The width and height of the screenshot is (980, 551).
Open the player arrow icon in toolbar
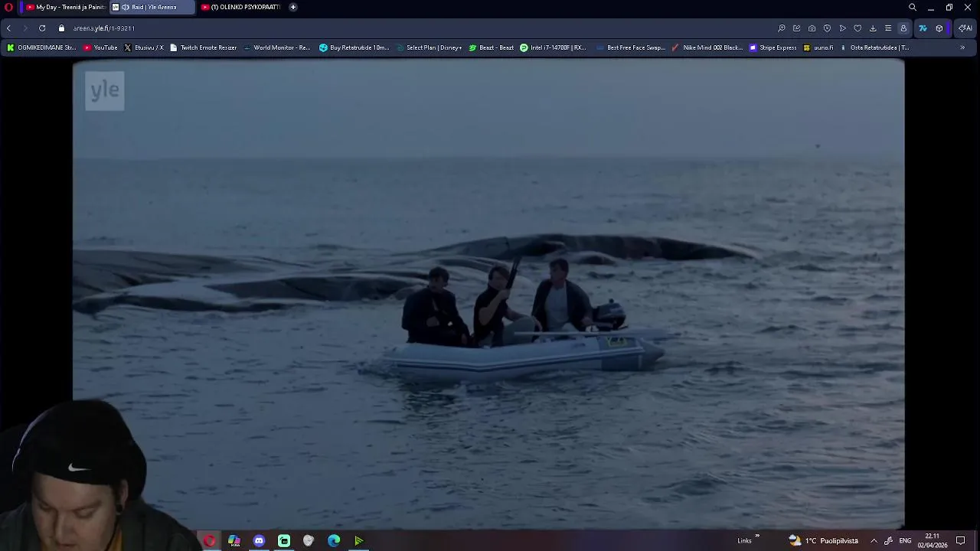click(x=842, y=28)
